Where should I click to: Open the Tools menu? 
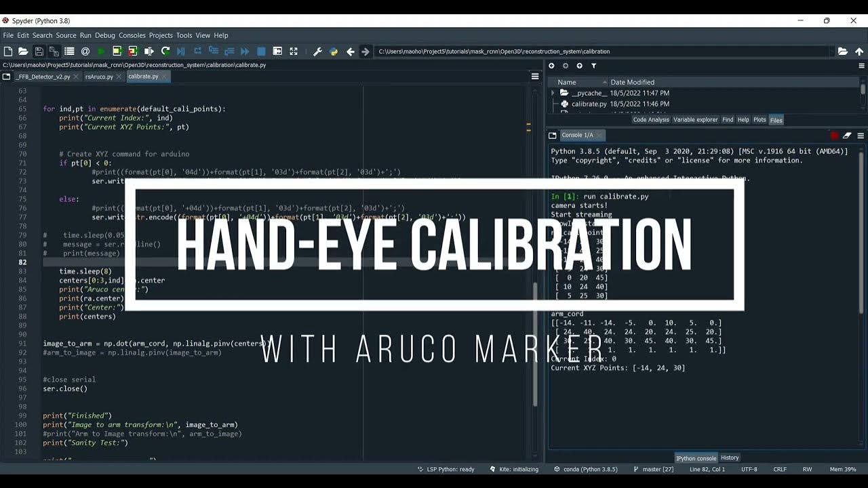point(184,35)
